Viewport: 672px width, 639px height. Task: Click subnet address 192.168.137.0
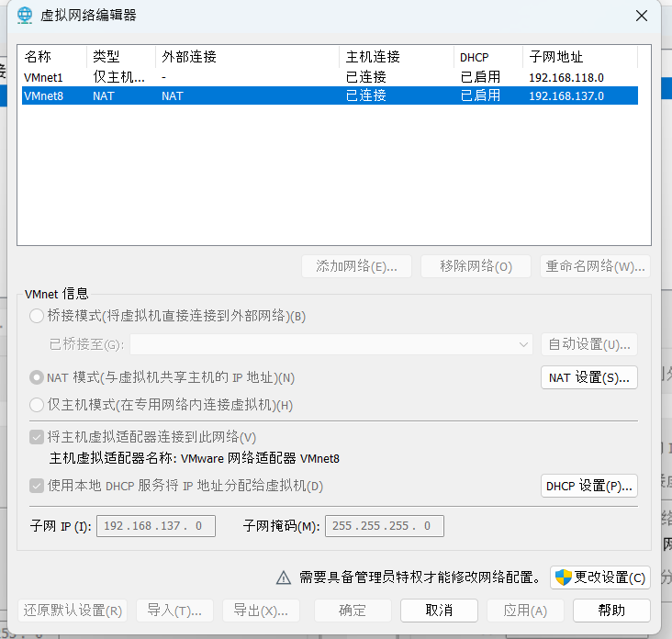566,96
